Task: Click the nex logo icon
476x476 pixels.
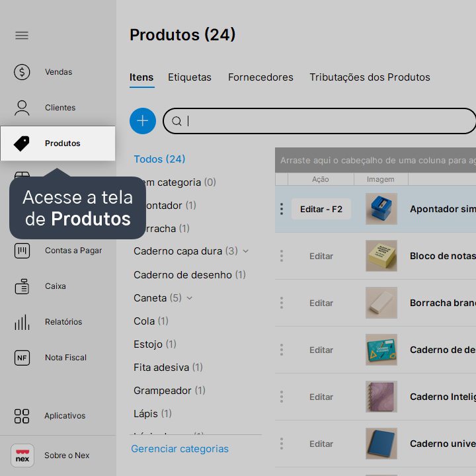Action: coord(22,456)
